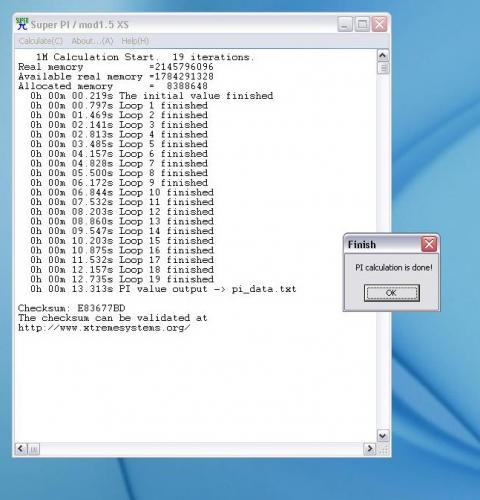Click the 'Loop 8 finished' line
Image resolution: width=480 pixels, height=500 pixels.
[119, 173]
